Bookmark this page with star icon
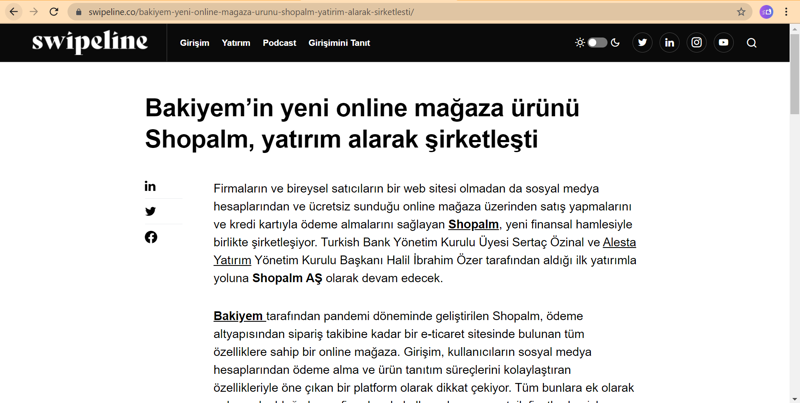 point(741,12)
